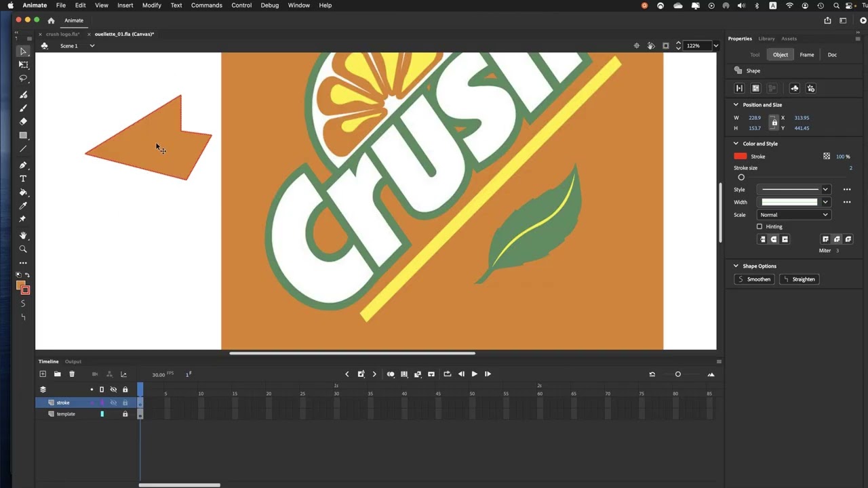The width and height of the screenshot is (868, 488).
Task: Collapse the Color and Style section
Action: point(736,144)
